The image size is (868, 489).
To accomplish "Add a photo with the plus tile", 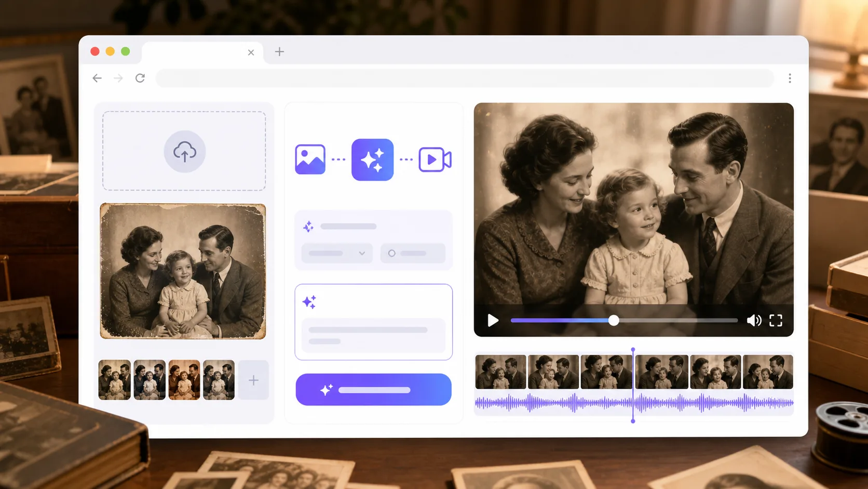I will pos(253,380).
